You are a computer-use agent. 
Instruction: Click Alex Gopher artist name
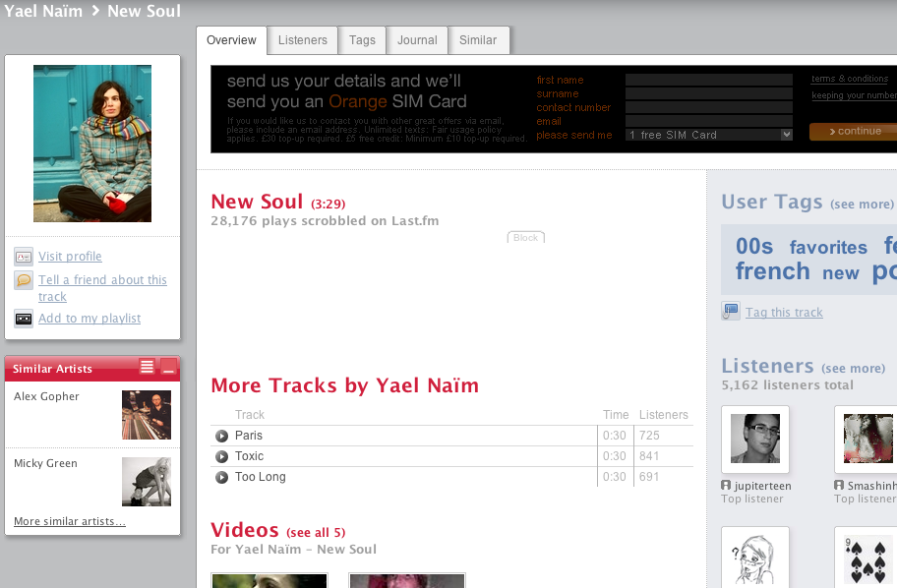[46, 396]
